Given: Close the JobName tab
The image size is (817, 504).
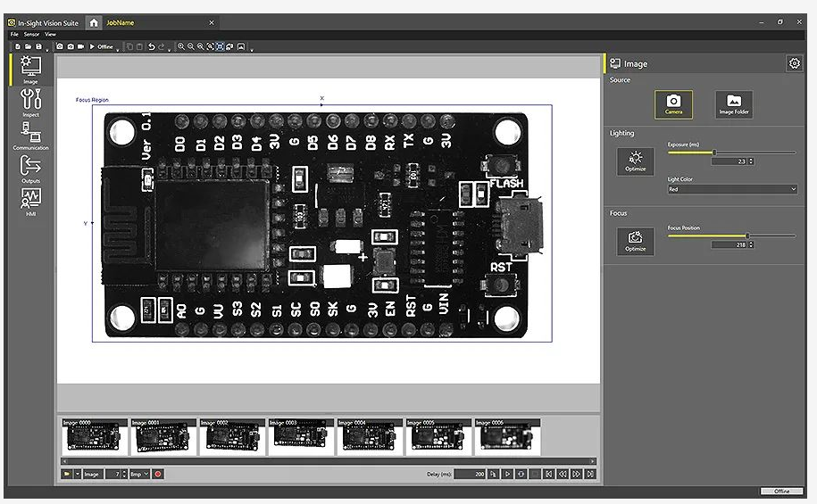Looking at the screenshot, I should [x=212, y=22].
